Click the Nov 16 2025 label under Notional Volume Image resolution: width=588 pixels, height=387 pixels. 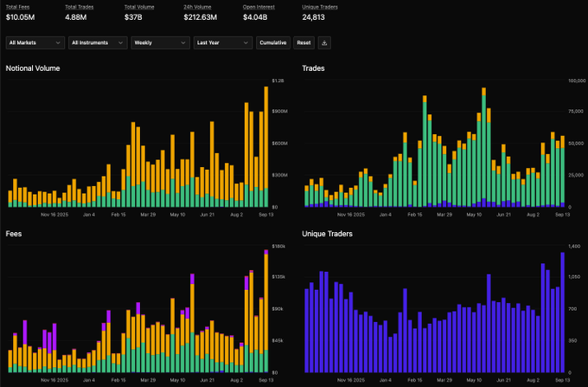tap(54, 215)
